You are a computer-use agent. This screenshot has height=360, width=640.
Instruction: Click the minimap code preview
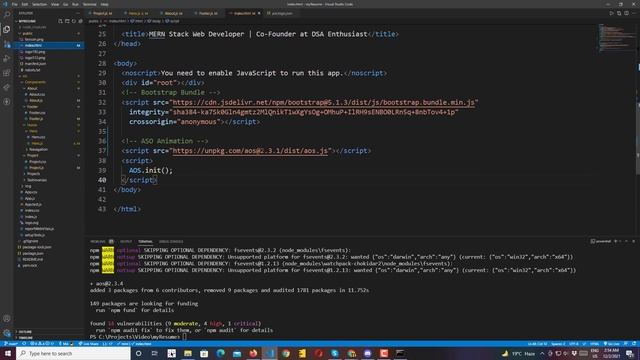pos(616,39)
